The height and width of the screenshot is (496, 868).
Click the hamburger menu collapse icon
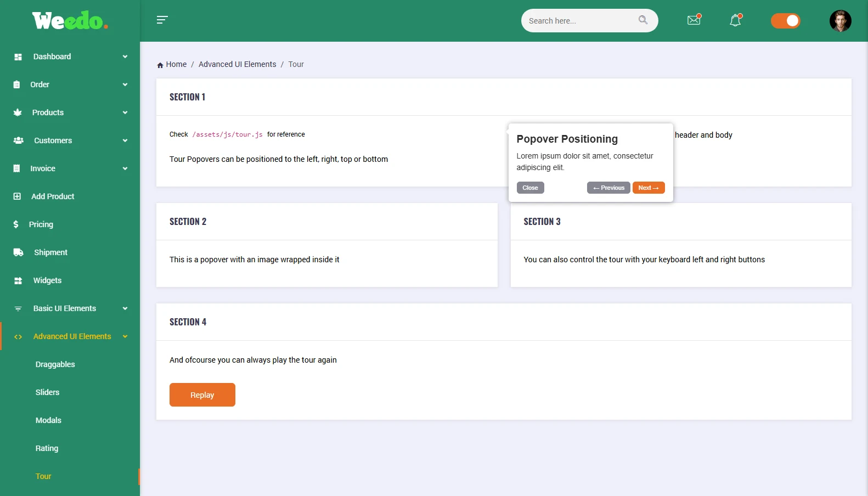pos(162,20)
